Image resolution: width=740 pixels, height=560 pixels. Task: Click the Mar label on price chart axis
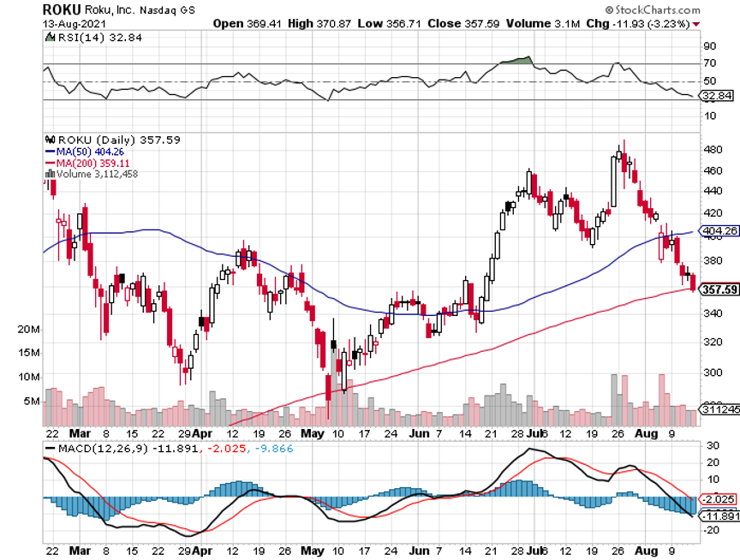80,433
